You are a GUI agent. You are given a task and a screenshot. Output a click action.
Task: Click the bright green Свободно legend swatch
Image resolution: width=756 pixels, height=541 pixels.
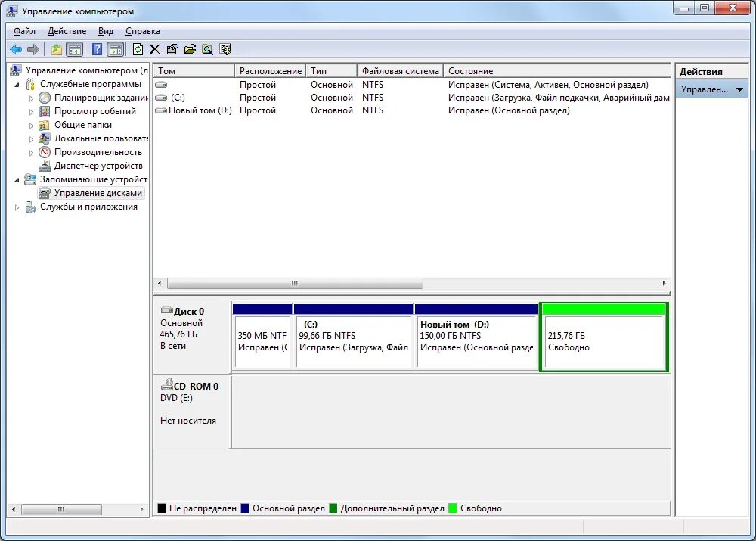click(453, 508)
